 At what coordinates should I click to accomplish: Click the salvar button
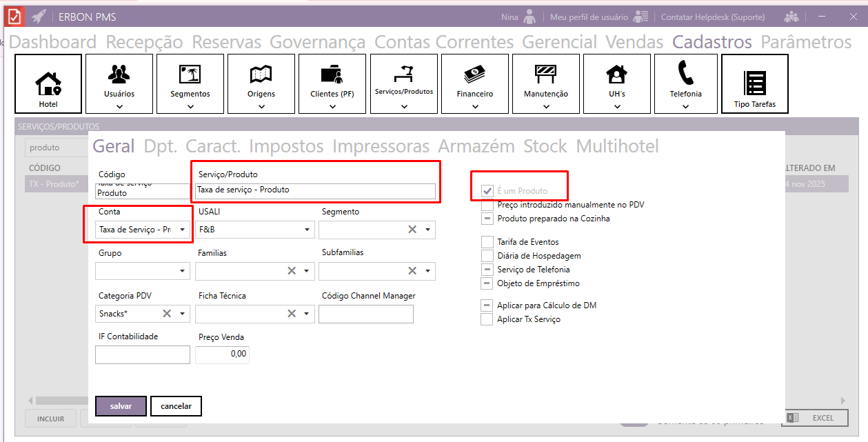[121, 406]
